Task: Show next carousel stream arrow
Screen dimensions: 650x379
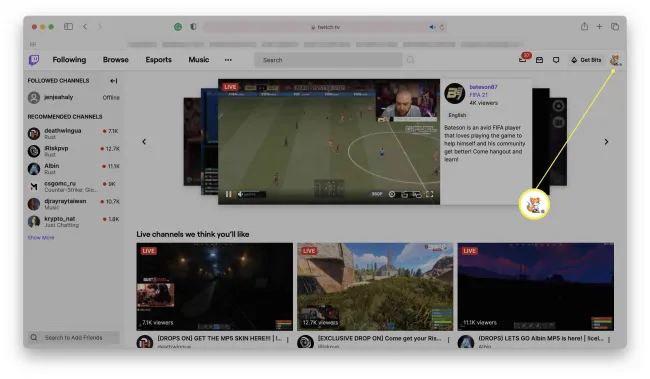Action: tap(606, 142)
